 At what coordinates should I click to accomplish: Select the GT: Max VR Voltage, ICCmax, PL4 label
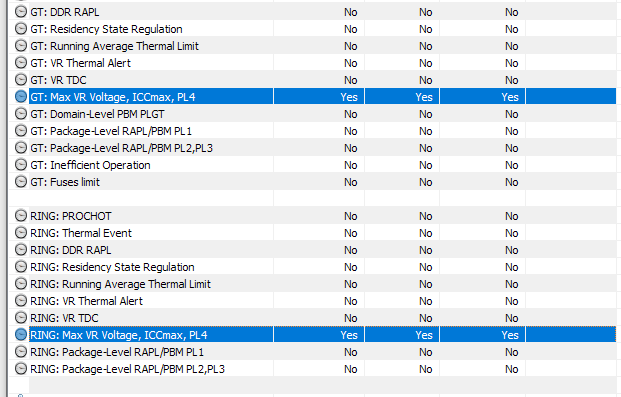[x=113, y=97]
